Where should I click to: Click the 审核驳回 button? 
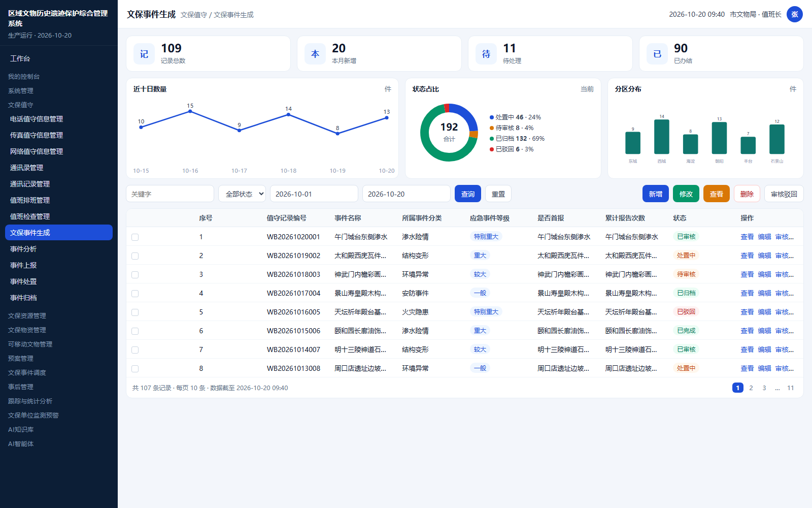click(784, 194)
